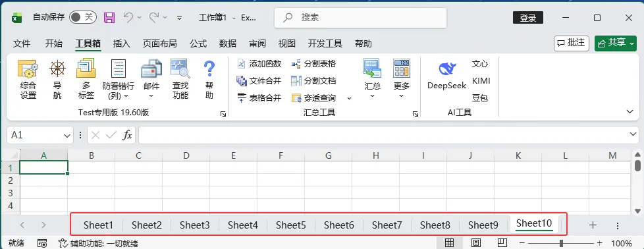
Task: Click the zoom slider handle
Action: [x=561, y=243]
